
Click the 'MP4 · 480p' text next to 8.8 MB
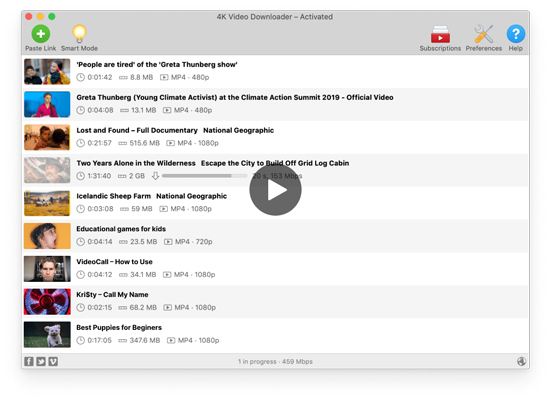click(x=190, y=77)
